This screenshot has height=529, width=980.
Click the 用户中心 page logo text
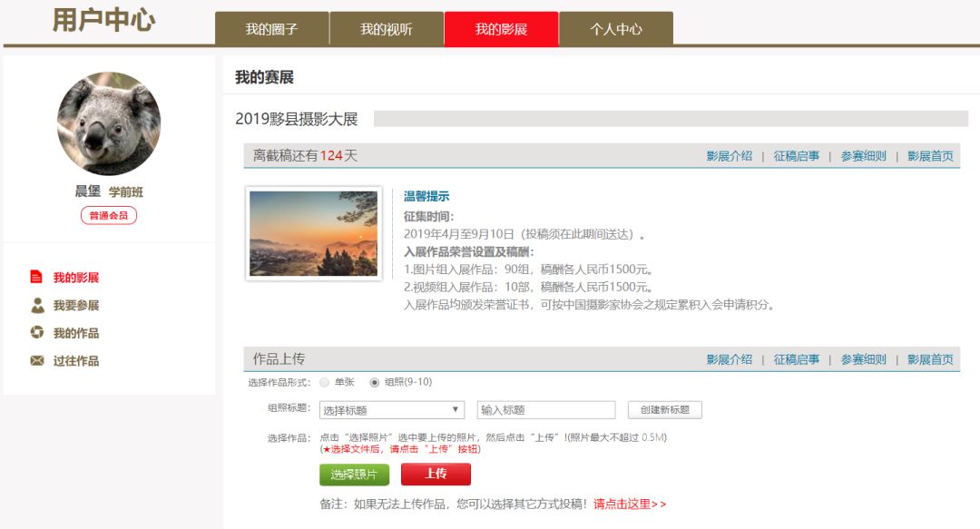(x=103, y=21)
